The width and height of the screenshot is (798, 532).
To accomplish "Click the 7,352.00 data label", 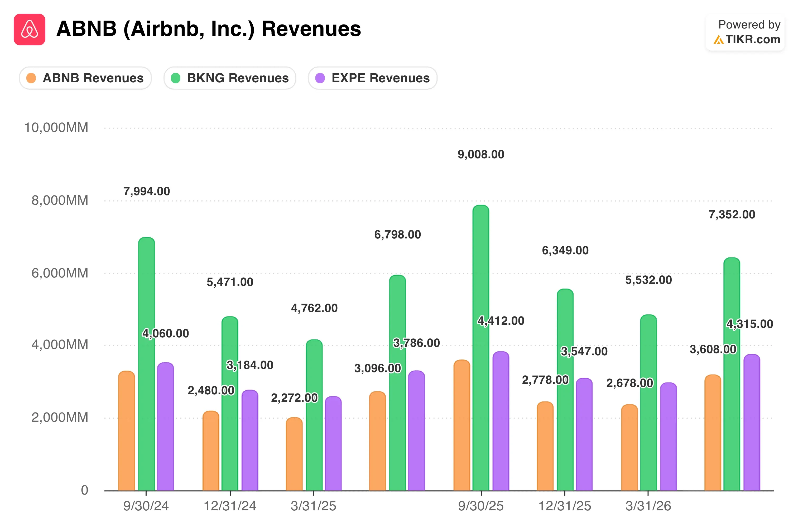I will [732, 214].
